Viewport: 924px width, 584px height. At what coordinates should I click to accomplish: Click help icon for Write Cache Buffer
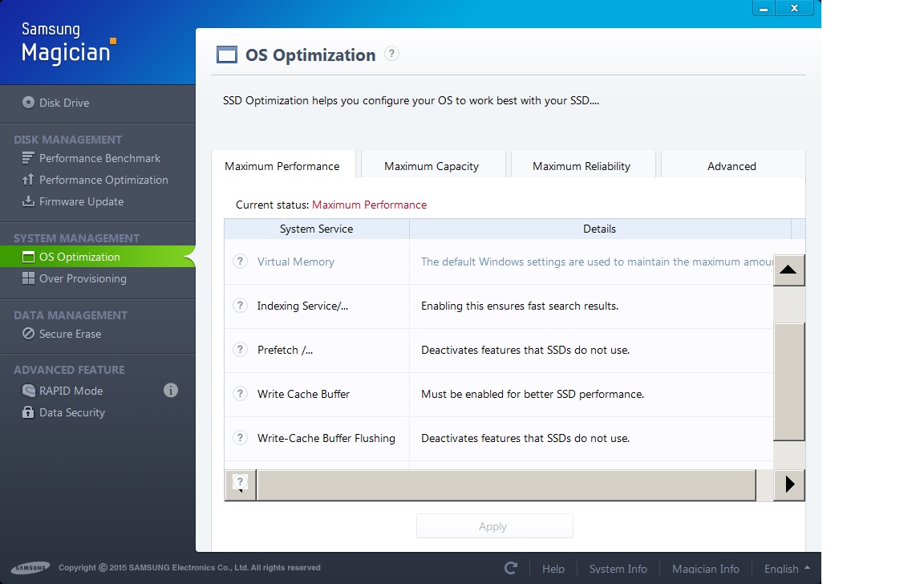tap(240, 394)
